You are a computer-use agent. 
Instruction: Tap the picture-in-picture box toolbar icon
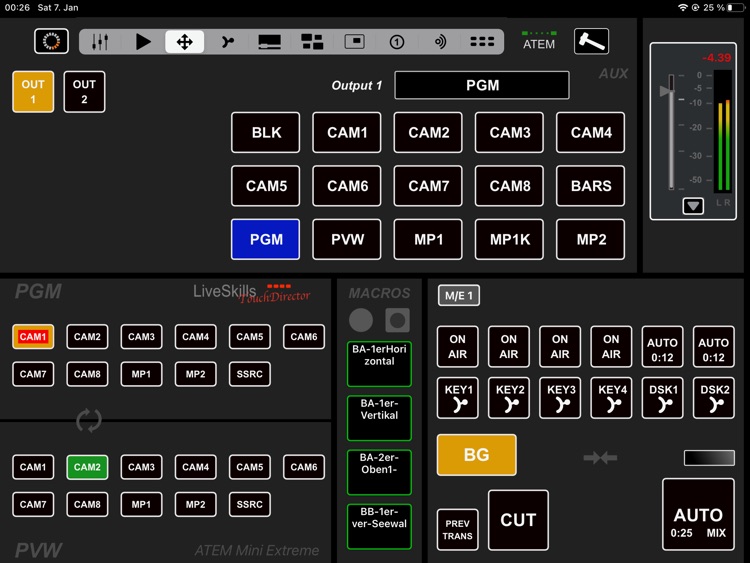point(354,42)
